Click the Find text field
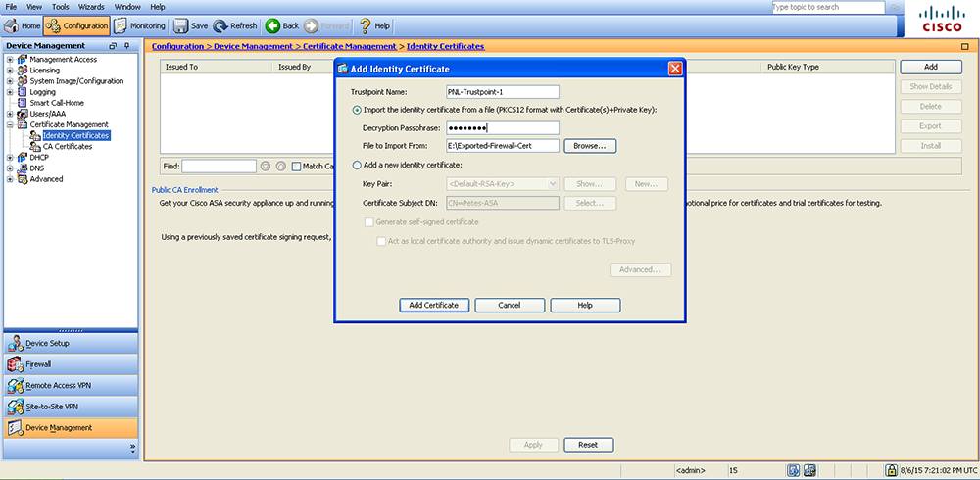Image resolution: width=980 pixels, height=480 pixels. (x=220, y=167)
